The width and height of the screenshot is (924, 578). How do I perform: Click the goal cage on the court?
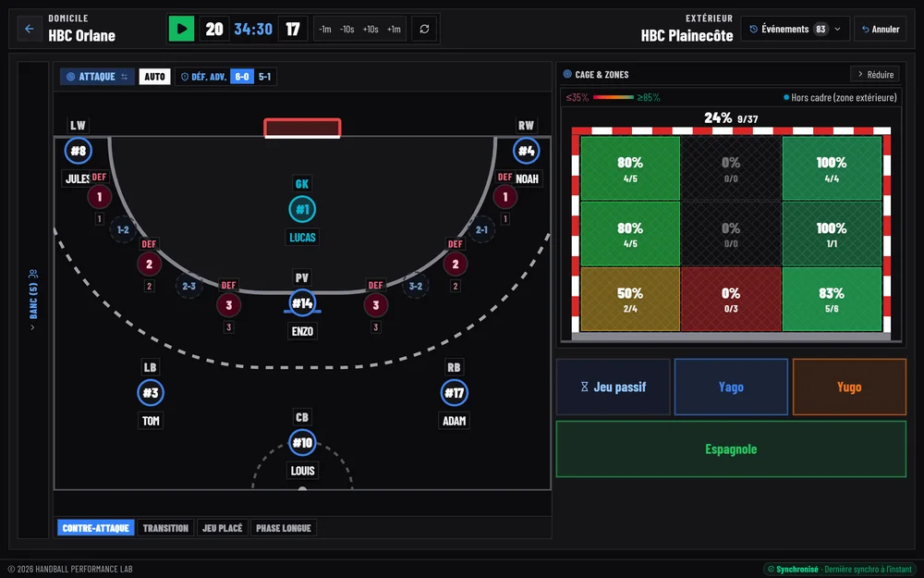302,128
